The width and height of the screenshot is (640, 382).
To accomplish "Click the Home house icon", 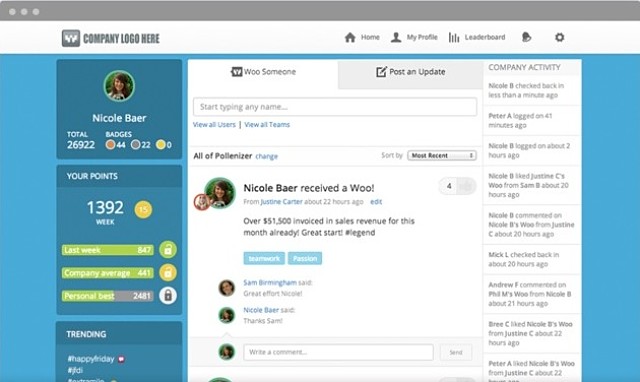I will click(x=350, y=38).
